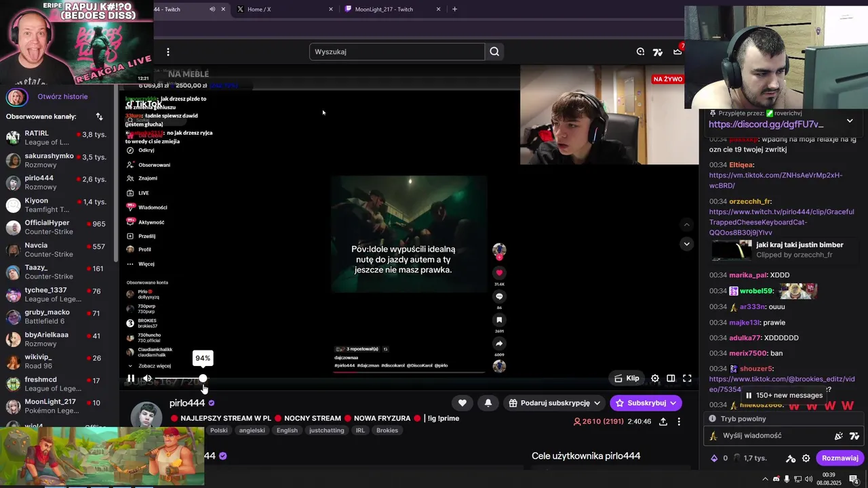Open orzecchh_fr's twitch clip link
This screenshot has height=488, width=868.
pos(781,222)
